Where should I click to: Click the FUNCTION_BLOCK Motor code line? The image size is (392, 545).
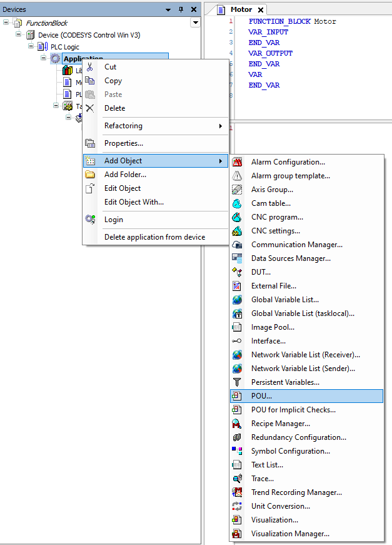[293, 21]
